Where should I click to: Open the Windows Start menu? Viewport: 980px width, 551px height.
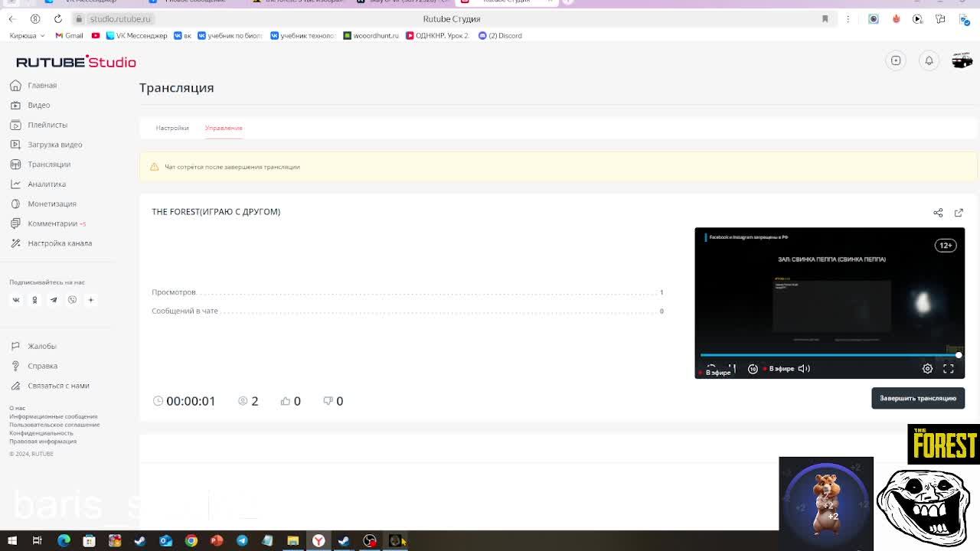point(12,541)
